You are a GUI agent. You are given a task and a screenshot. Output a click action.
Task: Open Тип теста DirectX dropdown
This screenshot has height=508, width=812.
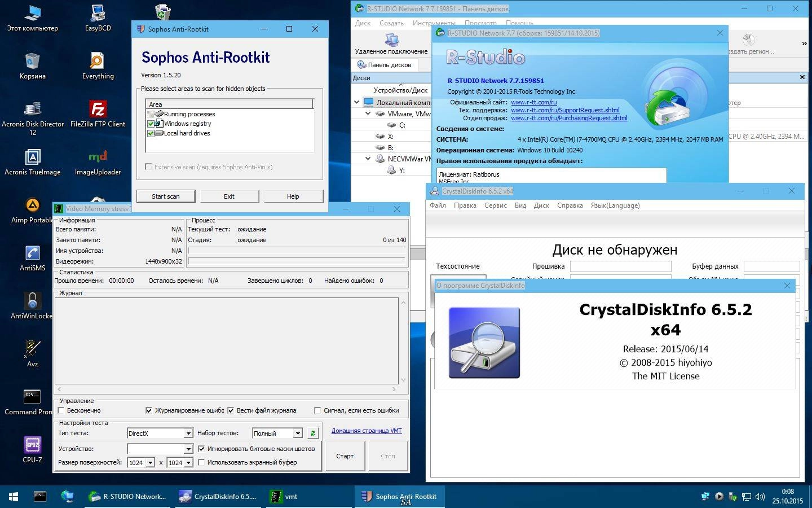coord(188,433)
